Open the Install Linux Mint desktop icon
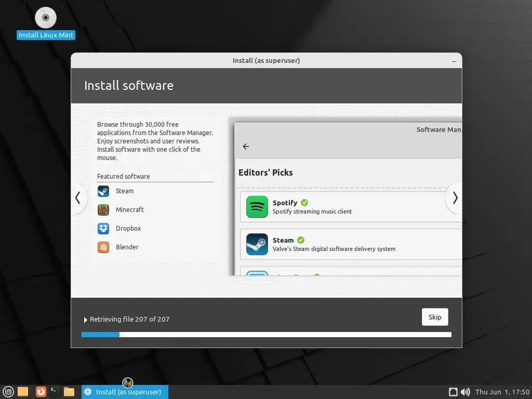 click(46, 23)
